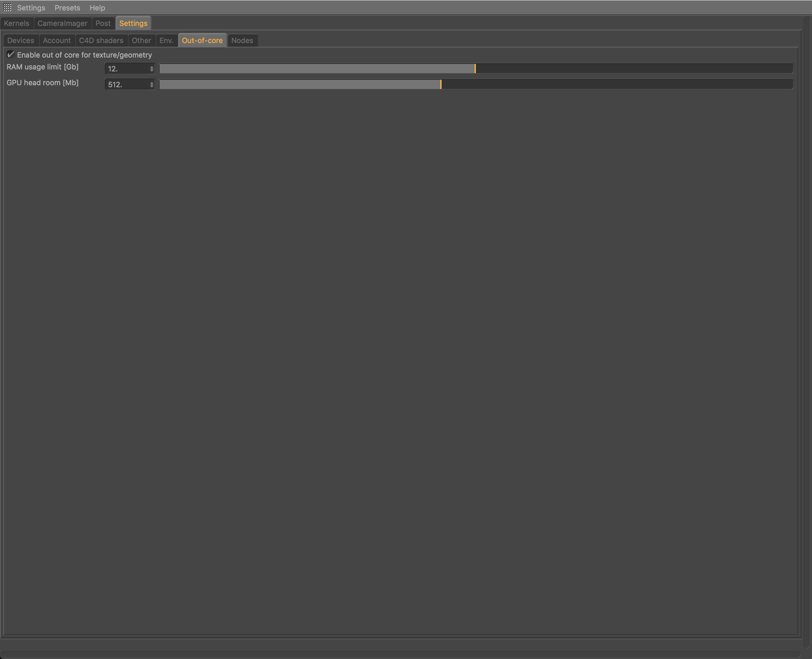The width and height of the screenshot is (812, 659).
Task: Switch to the Env. sub-tab
Action: pos(166,40)
